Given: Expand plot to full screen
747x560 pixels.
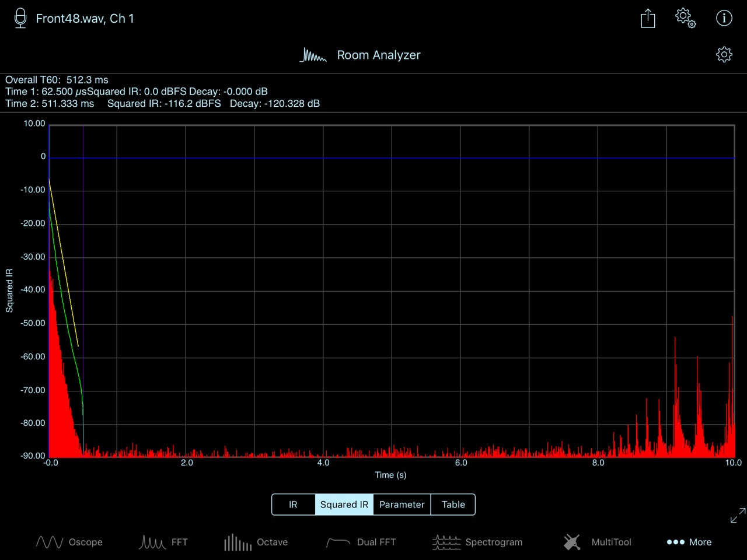Looking at the screenshot, I should click(738, 515).
